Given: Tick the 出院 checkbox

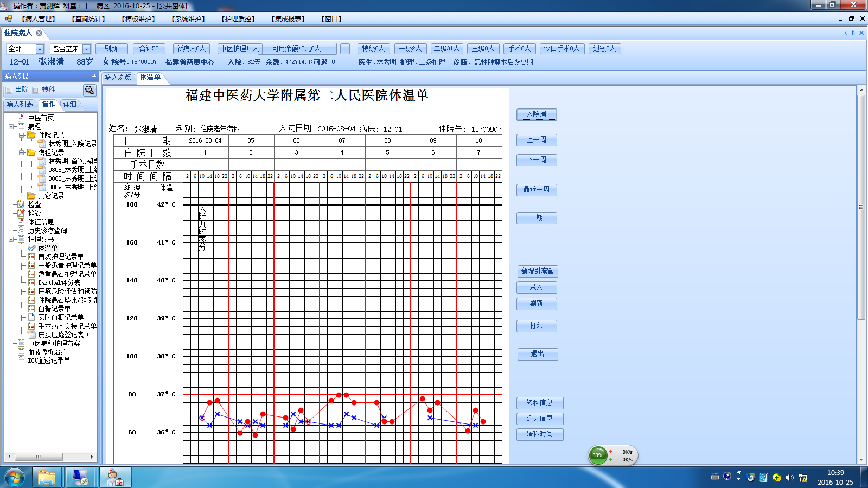Looking at the screenshot, I should pyautogui.click(x=9, y=90).
